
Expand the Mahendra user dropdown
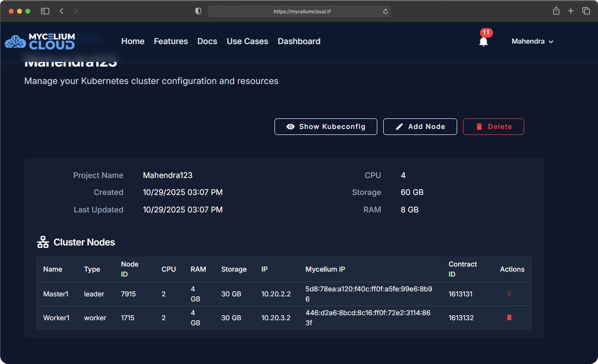click(x=532, y=41)
